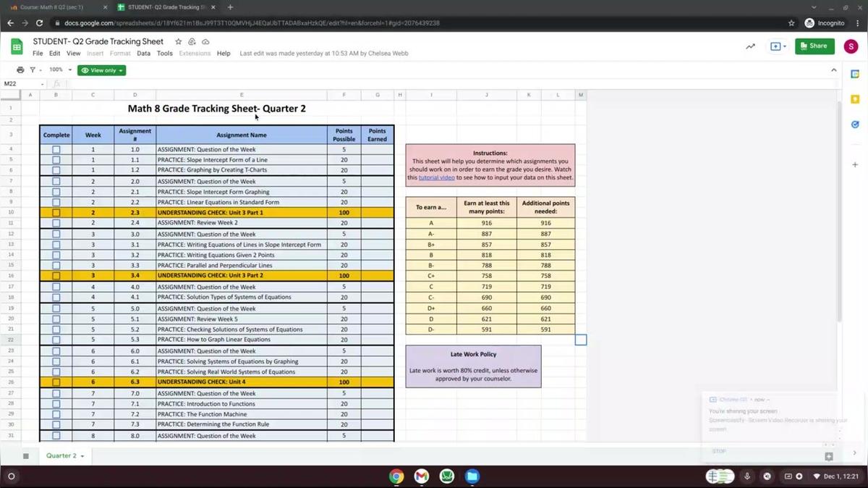Open the Google Tasks side panel icon
Image resolution: width=868 pixels, height=488 pixels.
tap(855, 125)
